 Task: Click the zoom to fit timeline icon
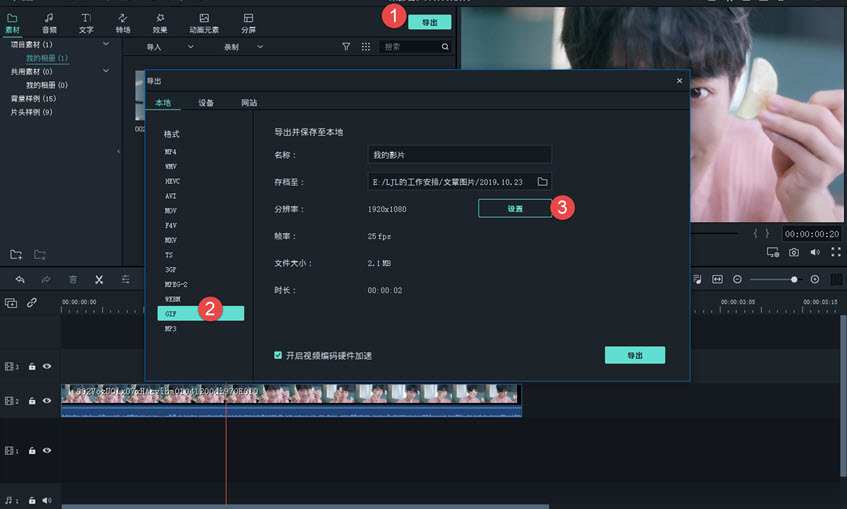(717, 279)
